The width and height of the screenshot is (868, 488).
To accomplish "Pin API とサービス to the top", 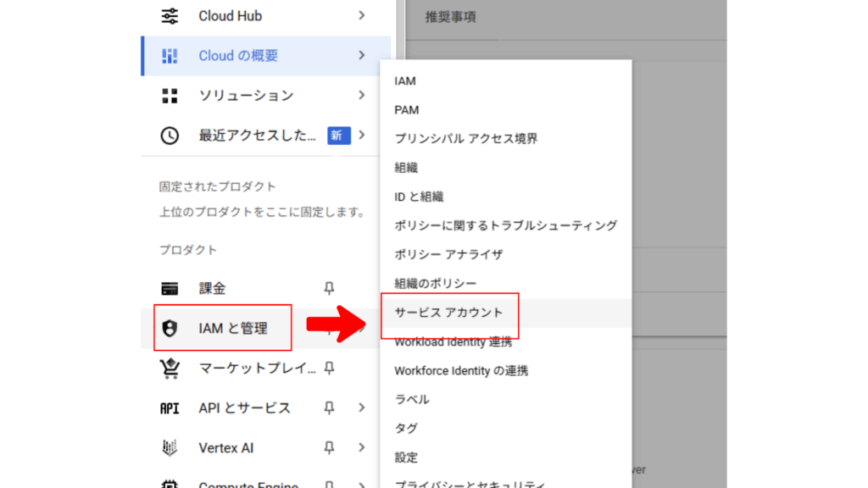I will coord(329,408).
